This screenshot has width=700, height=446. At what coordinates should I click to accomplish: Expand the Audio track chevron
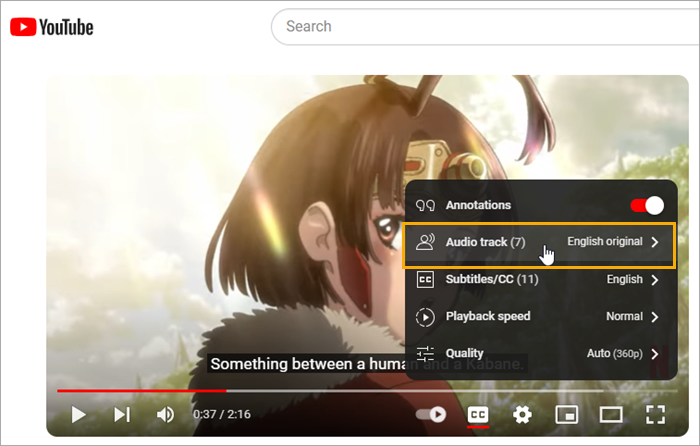coord(655,242)
